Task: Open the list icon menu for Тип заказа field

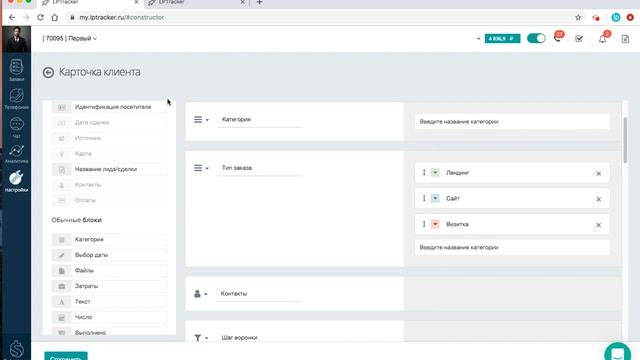Action: pyautogui.click(x=201, y=168)
